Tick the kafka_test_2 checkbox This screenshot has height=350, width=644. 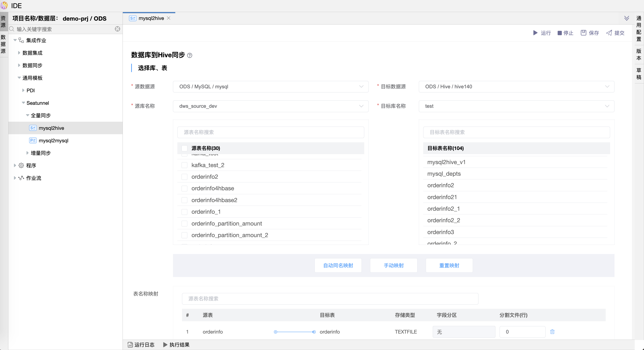point(185,165)
